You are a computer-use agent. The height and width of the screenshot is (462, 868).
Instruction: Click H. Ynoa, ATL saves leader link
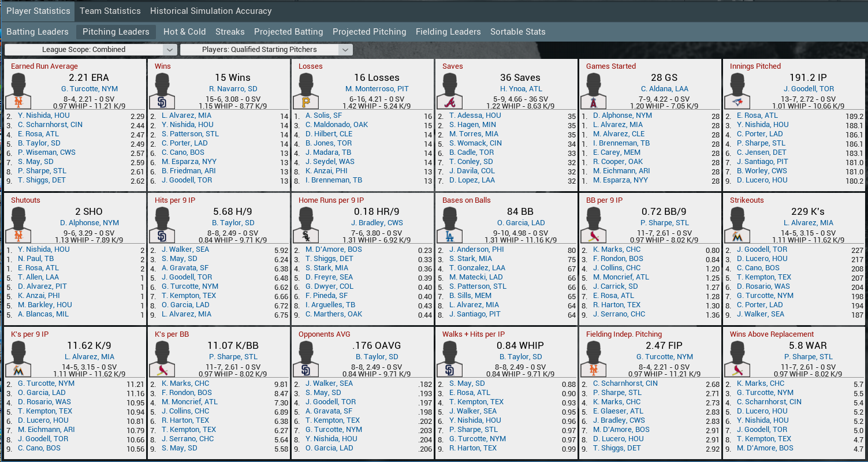coord(520,89)
